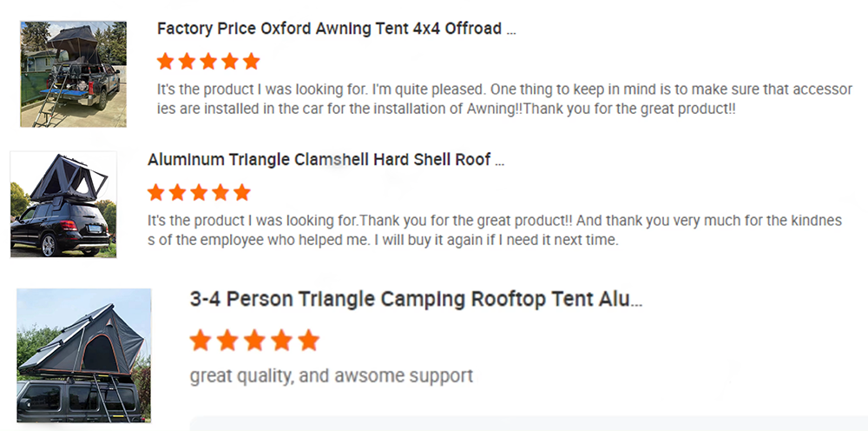Click fourth star of 3-4 Person Tent rating
The width and height of the screenshot is (868, 431).
(281, 340)
